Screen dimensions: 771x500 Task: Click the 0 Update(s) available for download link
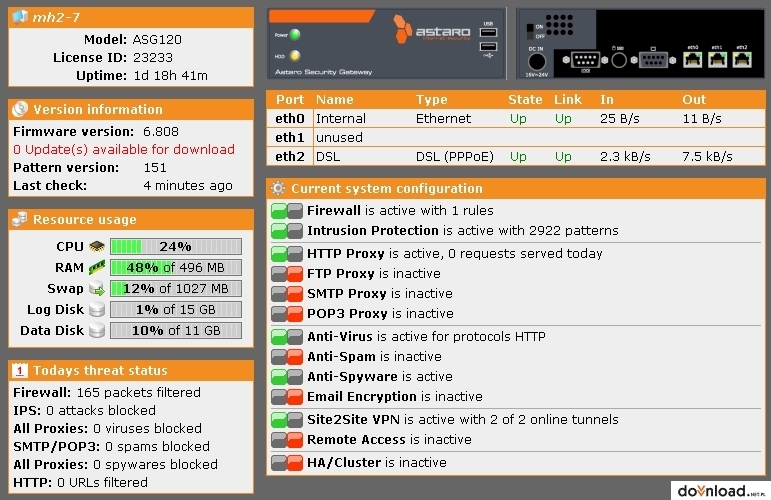[x=124, y=149]
